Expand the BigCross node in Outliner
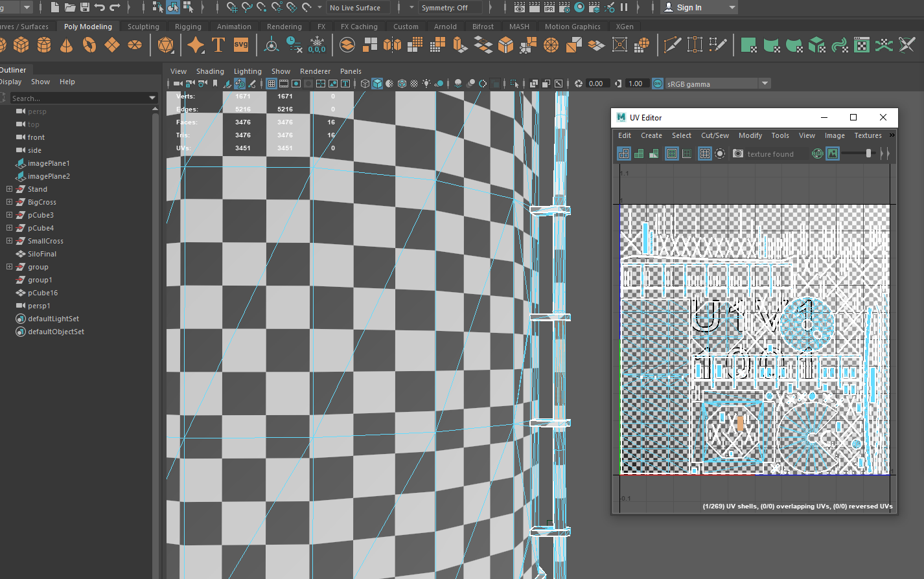 9,202
